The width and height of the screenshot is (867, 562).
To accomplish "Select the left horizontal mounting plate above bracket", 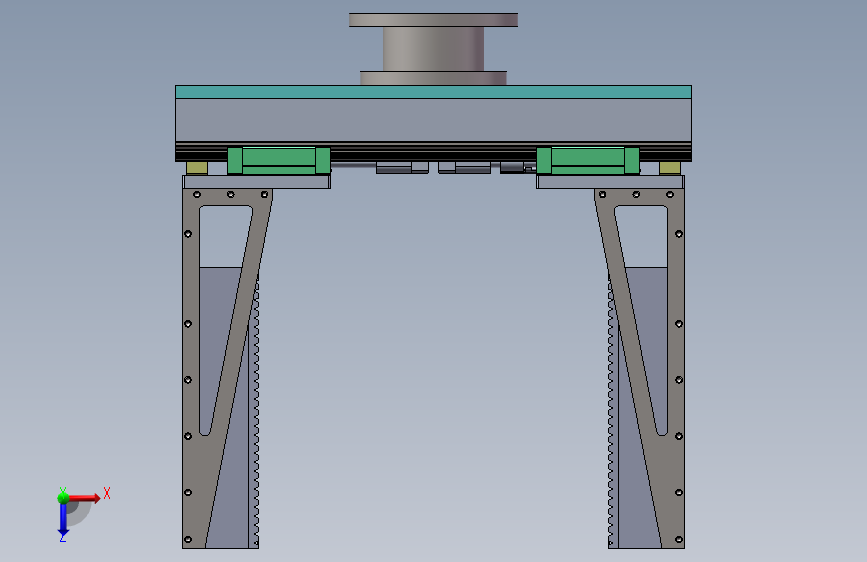I will 257,182.
